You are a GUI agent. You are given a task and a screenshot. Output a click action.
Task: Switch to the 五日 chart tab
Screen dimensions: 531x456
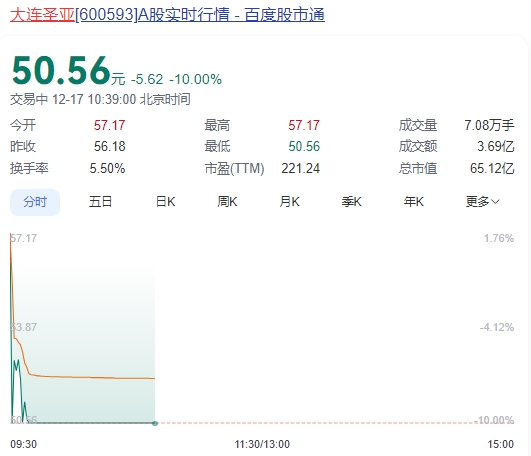(100, 202)
